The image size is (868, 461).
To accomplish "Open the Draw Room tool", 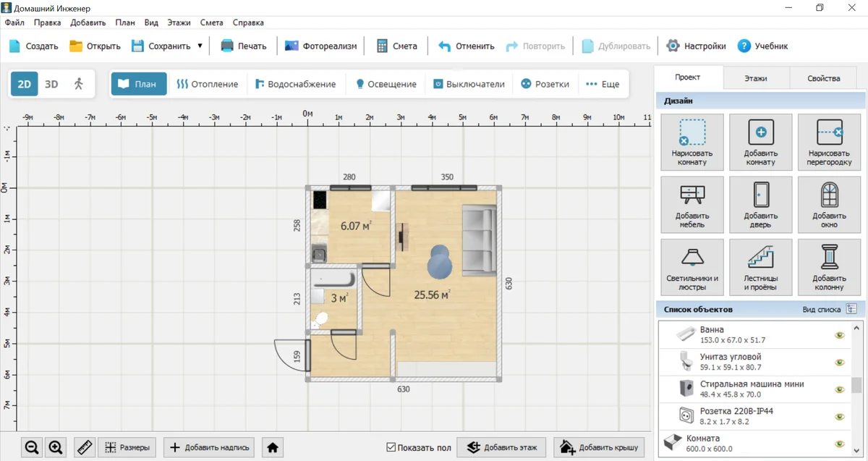I will click(x=692, y=143).
